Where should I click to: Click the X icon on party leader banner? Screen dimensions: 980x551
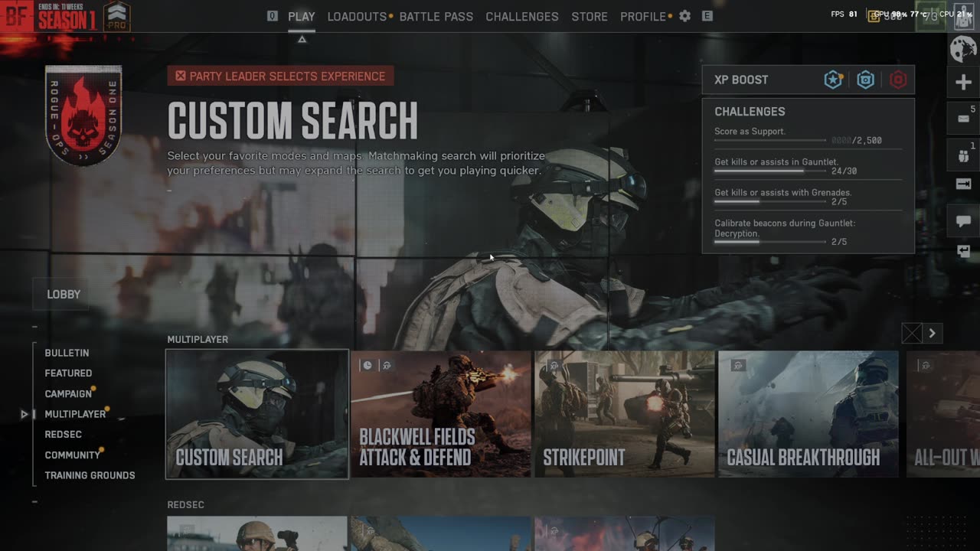point(181,76)
